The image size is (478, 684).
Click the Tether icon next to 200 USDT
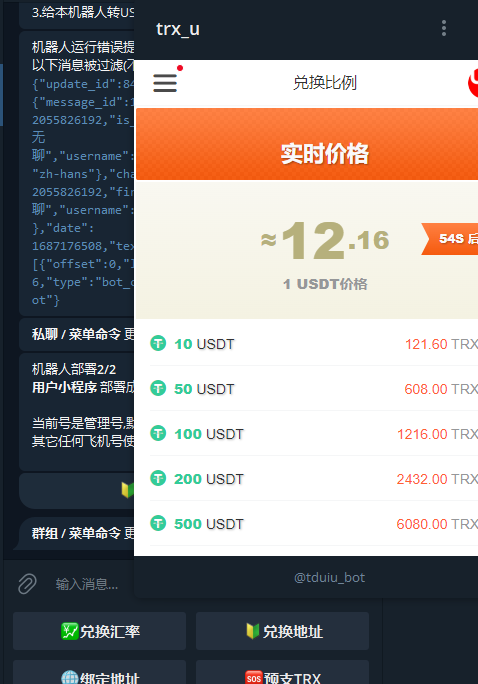point(158,479)
